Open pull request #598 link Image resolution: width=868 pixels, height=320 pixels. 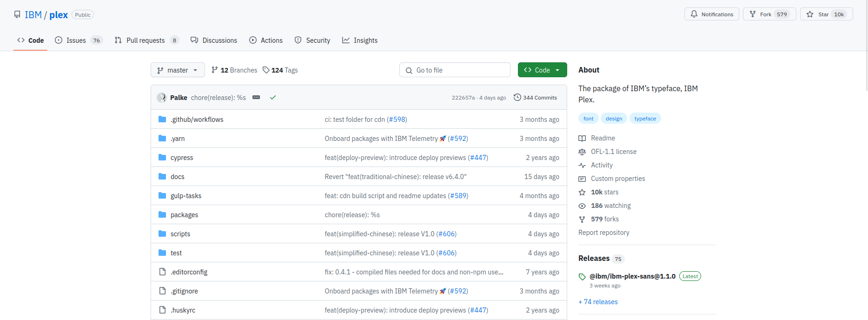point(397,120)
